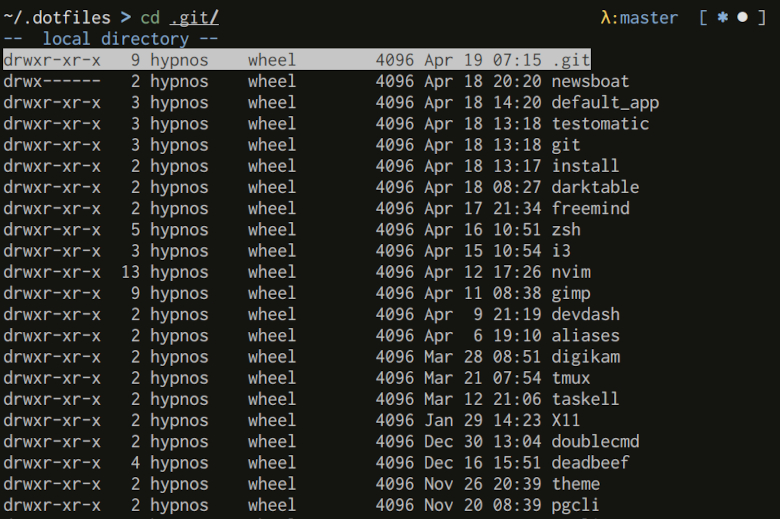Click the blue asterisk git status indicator
Viewport: 780px width, 519px height.
pyautogui.click(x=723, y=17)
